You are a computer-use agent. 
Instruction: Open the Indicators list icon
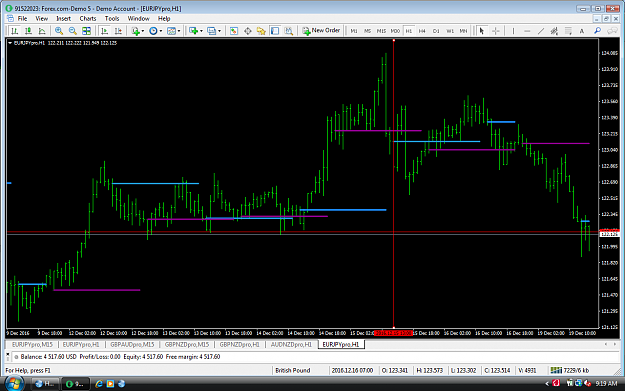tap(136, 31)
